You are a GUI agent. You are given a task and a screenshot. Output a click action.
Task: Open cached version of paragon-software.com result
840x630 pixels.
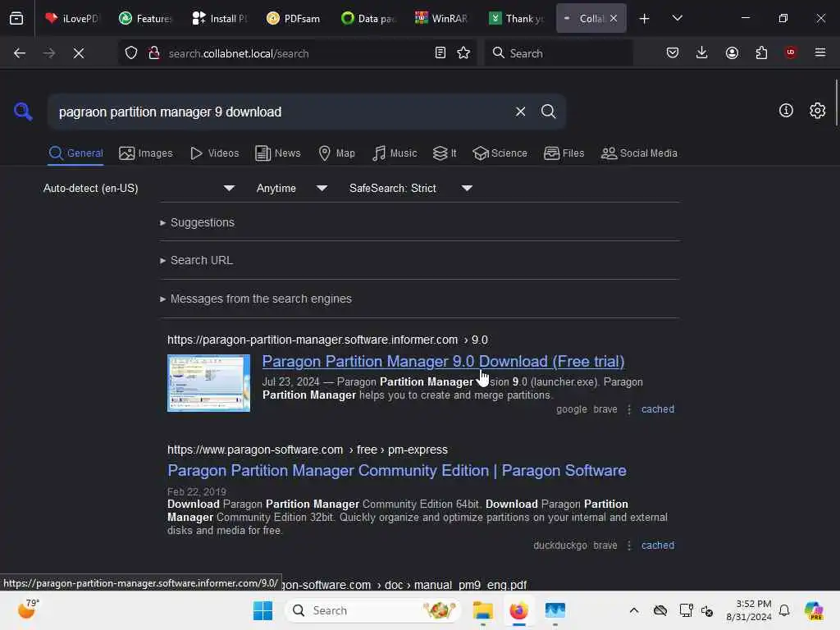(x=657, y=546)
